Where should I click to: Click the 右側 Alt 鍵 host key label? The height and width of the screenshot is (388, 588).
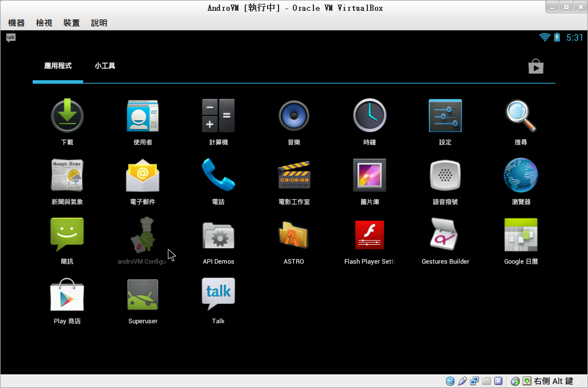click(x=553, y=381)
